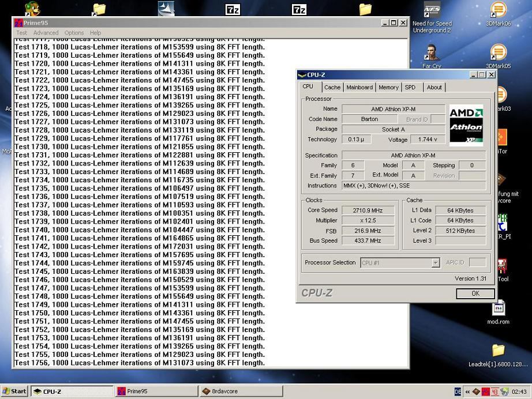This screenshot has width=532, height=399.
Task: Launch the Far Cry desktop shortcut
Action: [x=432, y=57]
